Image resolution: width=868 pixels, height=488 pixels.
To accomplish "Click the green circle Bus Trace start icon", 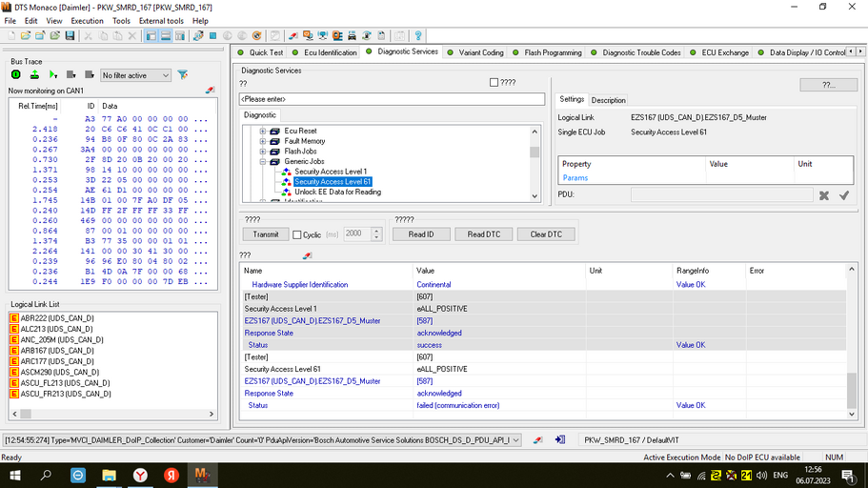I will pos(16,74).
